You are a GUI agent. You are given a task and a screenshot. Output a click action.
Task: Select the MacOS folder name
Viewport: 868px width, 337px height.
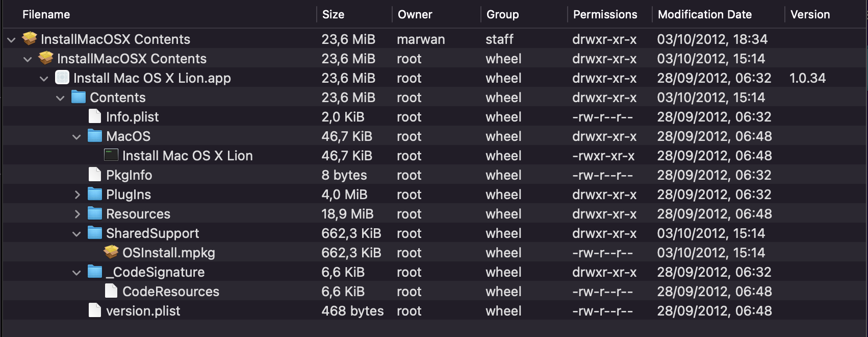pos(128,136)
